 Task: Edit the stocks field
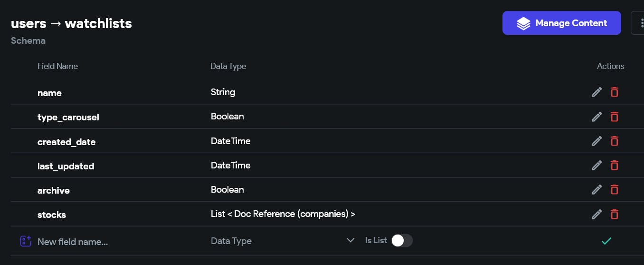(597, 214)
